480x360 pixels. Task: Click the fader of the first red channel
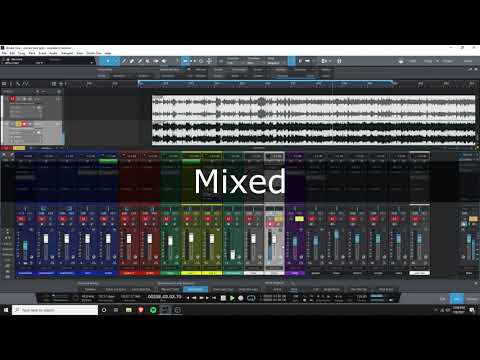coord(129,238)
